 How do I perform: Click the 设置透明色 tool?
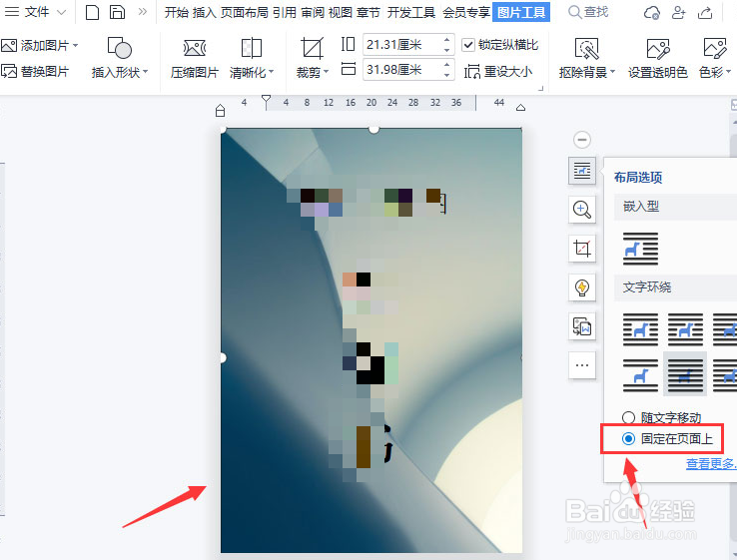(x=658, y=58)
